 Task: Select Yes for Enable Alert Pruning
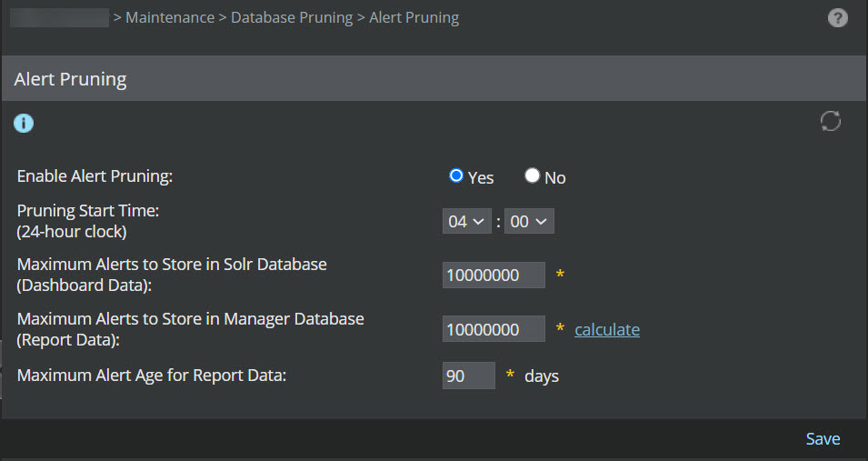(456, 175)
